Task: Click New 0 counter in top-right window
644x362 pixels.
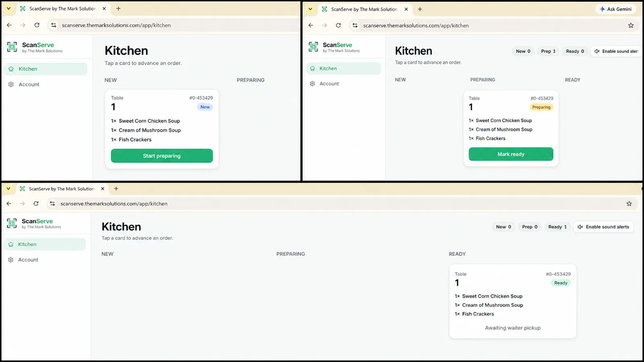Action: coord(523,51)
